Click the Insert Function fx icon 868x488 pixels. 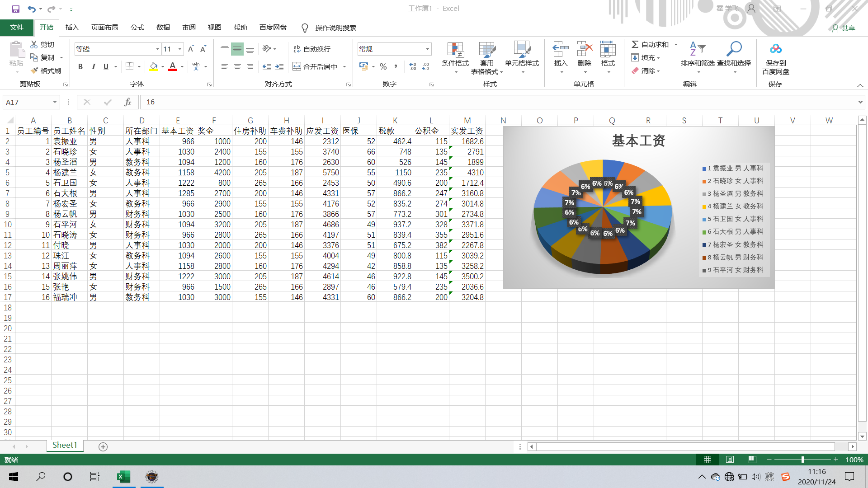coord(127,102)
